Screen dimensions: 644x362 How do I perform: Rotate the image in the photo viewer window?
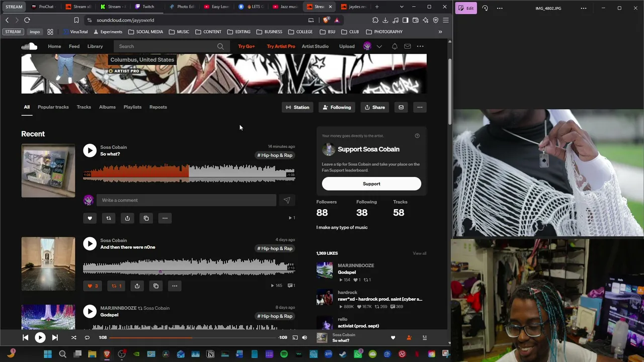pos(485,8)
